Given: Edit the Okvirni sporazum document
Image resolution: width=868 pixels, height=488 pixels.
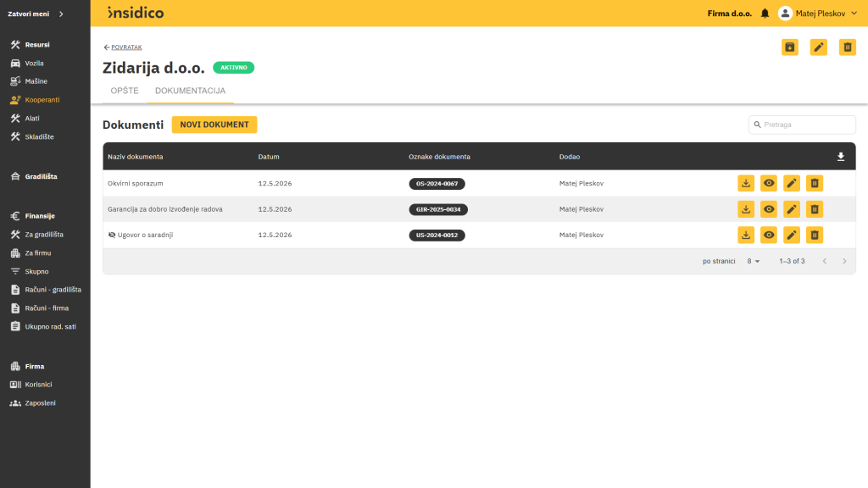Looking at the screenshot, I should [x=792, y=183].
